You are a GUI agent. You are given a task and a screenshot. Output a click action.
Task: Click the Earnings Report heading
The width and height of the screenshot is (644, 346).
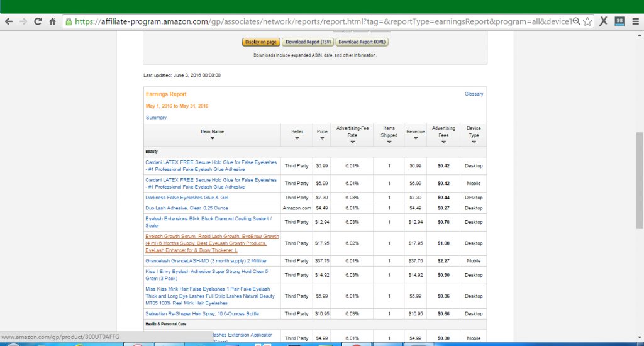tap(166, 94)
